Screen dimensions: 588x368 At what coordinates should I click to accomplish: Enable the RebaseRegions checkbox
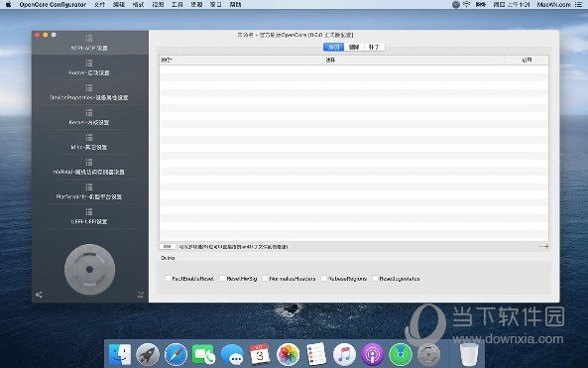(x=324, y=279)
